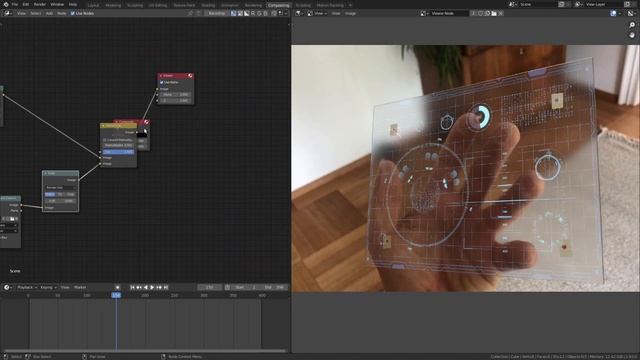Image resolution: width=640 pixels, height=360 pixels.
Task: Click the zoom magnifier gizmo
Action: (x=632, y=25)
